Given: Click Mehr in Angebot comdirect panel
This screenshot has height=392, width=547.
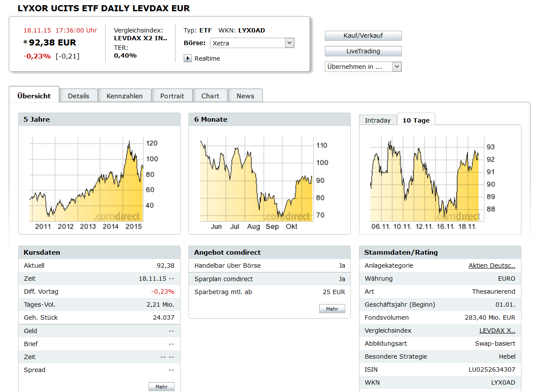Looking at the screenshot, I should [332, 309].
